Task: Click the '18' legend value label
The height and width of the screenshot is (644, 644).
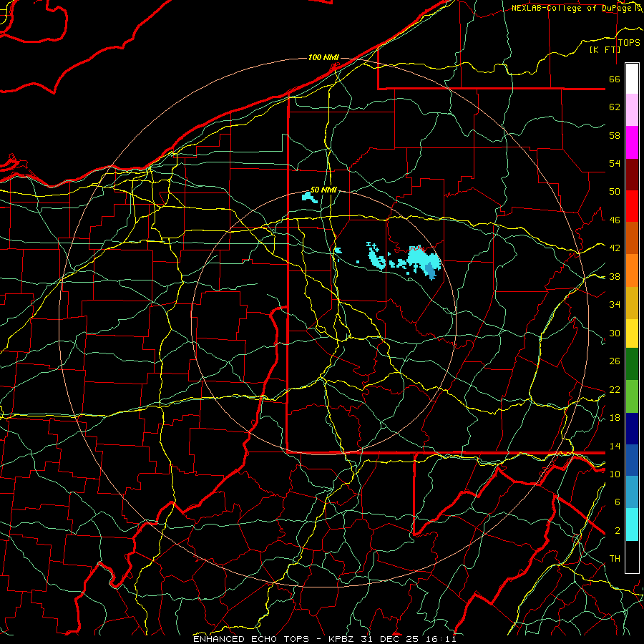Action: pos(615,418)
